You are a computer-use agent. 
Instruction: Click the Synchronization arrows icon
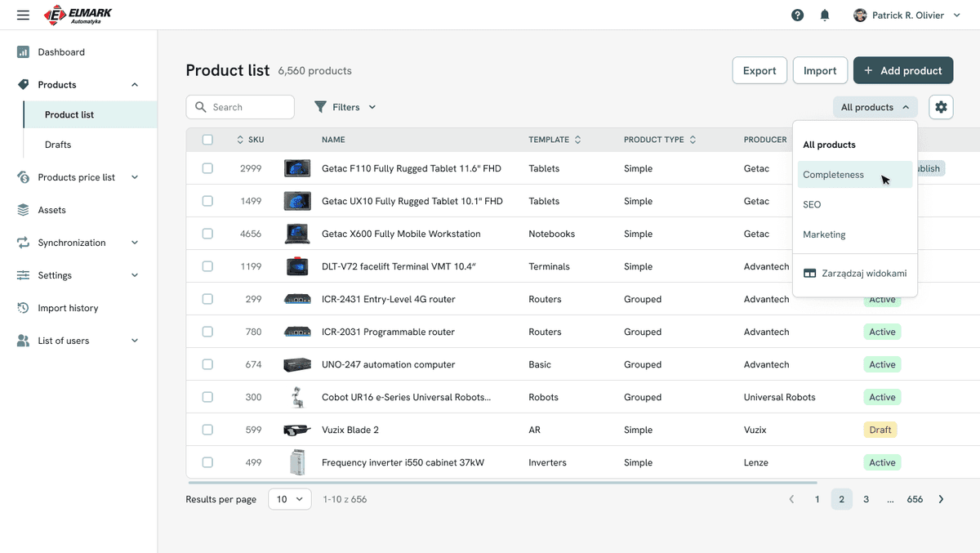click(23, 243)
